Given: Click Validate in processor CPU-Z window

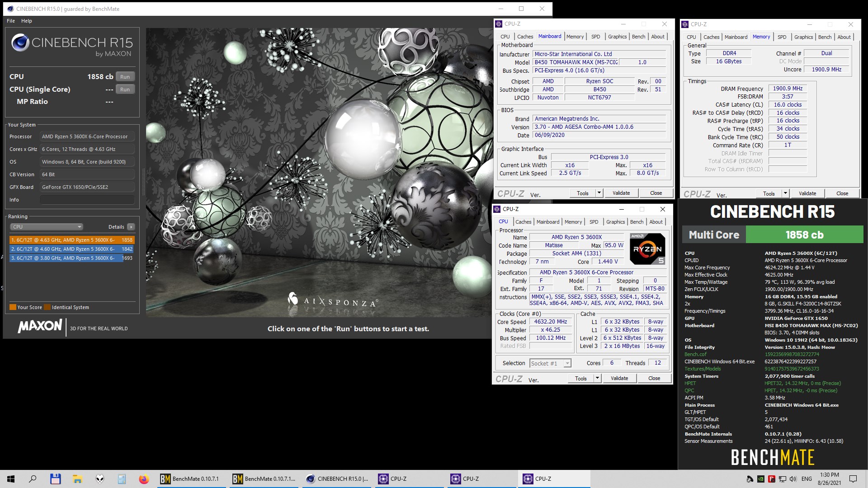Looking at the screenshot, I should point(619,378).
